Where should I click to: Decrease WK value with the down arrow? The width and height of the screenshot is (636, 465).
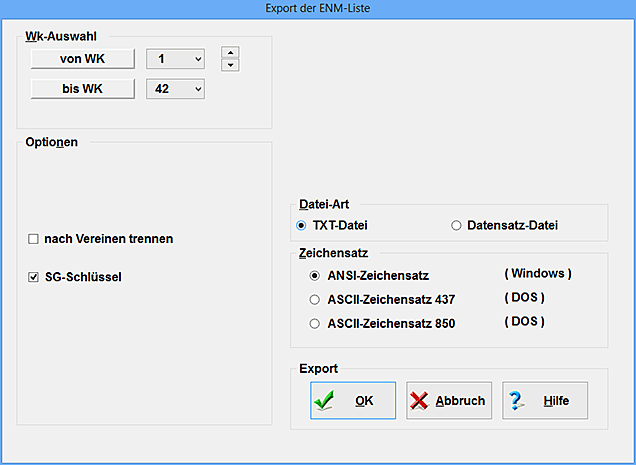pyautogui.click(x=229, y=66)
